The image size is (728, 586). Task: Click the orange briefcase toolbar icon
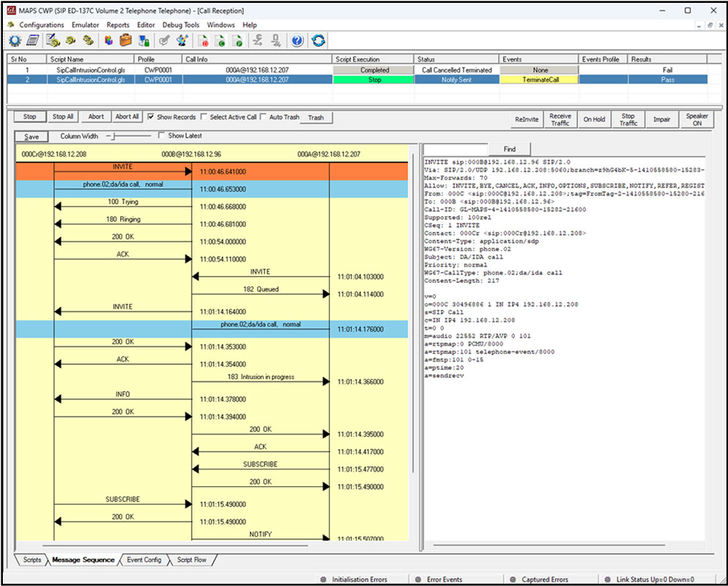coord(126,41)
